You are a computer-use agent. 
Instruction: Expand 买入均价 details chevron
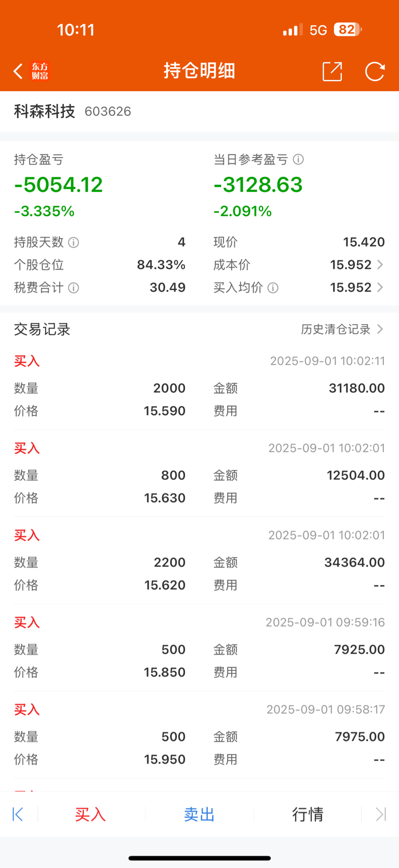380,288
